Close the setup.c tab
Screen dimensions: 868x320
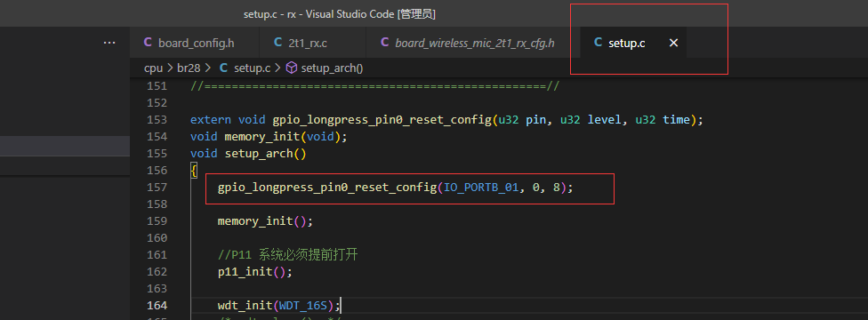[x=674, y=43]
